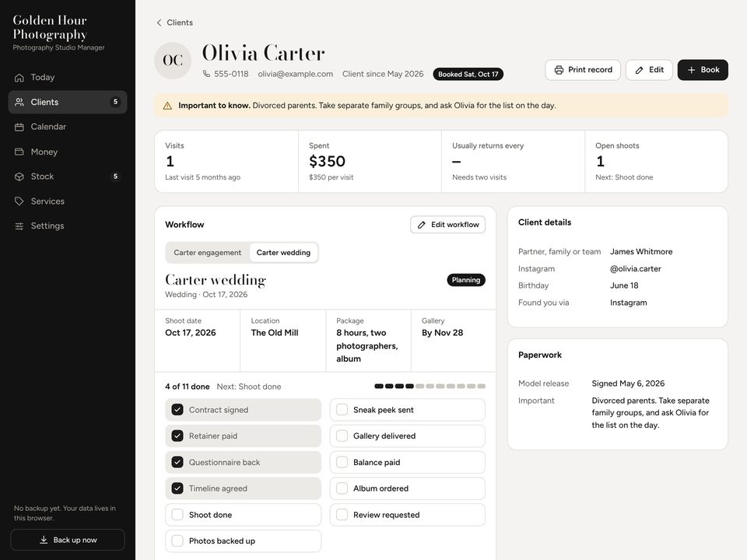This screenshot has height=560, width=747.
Task: Click the phone icon beside 555-0118
Action: [206, 74]
